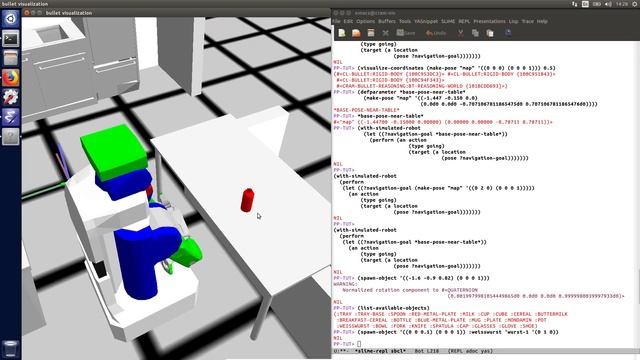640x360 pixels.
Task: Close the bullet visualization window
Action: [x=27, y=13]
